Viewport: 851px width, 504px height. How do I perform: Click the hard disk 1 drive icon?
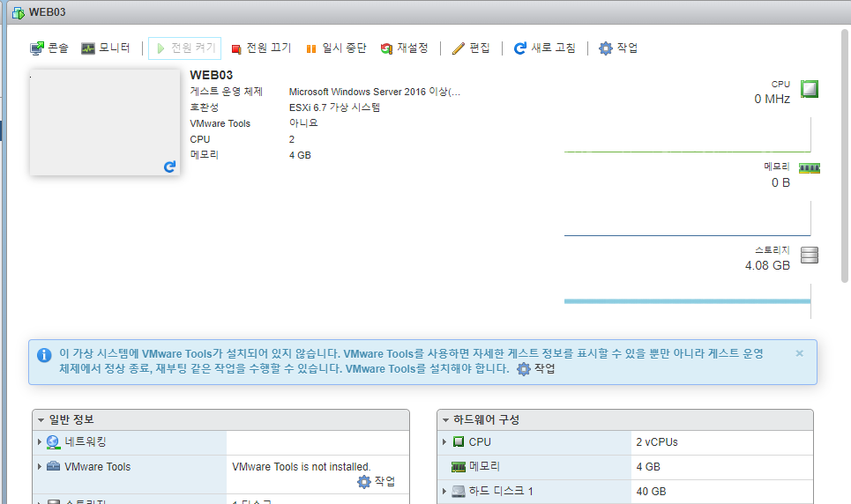point(459,492)
